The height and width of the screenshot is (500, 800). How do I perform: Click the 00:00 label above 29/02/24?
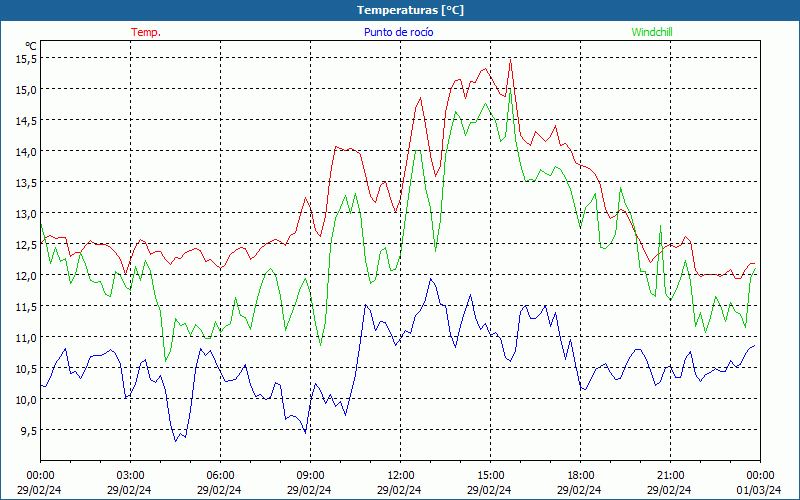tap(40, 476)
